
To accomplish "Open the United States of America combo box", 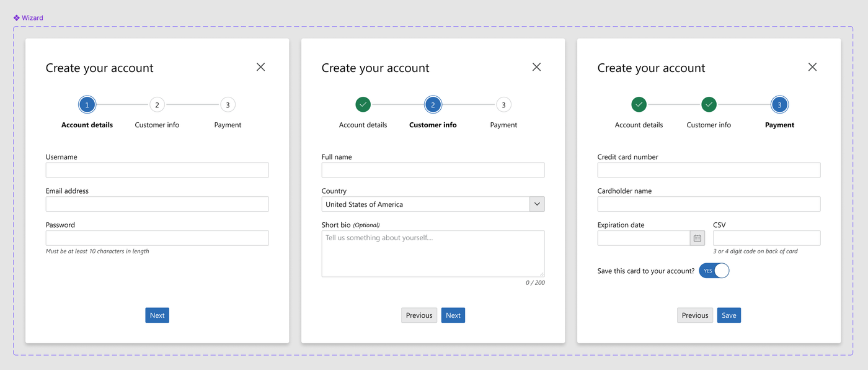I will tap(433, 204).
